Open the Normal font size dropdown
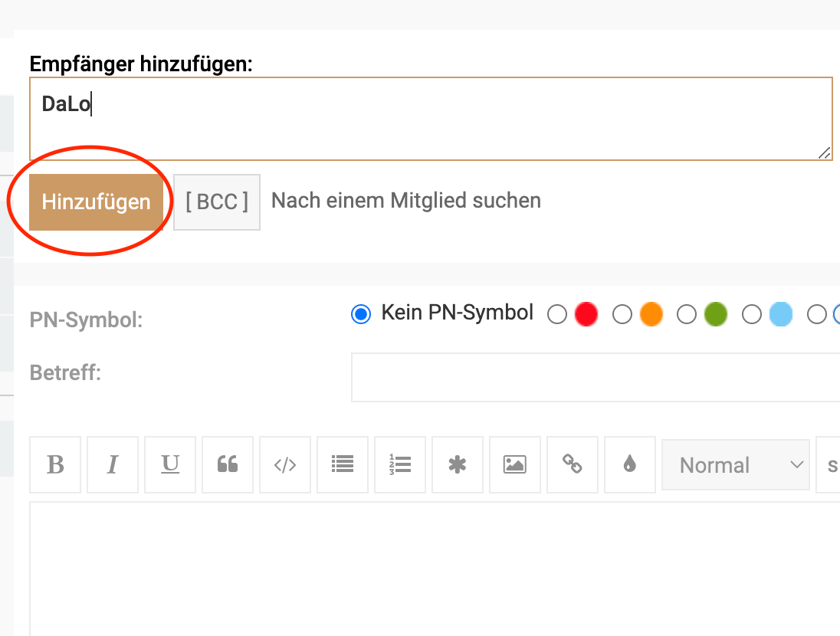Image resolution: width=840 pixels, height=636 pixels. point(735,464)
